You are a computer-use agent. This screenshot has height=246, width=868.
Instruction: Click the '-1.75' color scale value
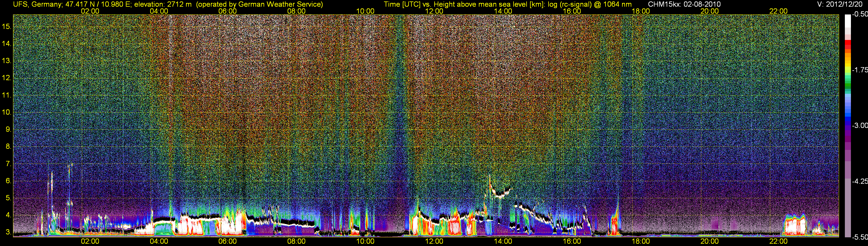pyautogui.click(x=860, y=70)
